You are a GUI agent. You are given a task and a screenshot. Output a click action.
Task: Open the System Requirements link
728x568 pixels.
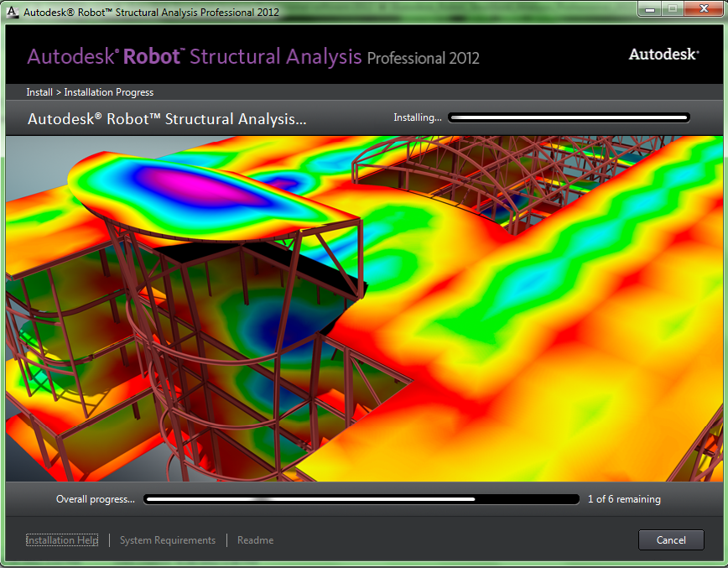(168, 540)
